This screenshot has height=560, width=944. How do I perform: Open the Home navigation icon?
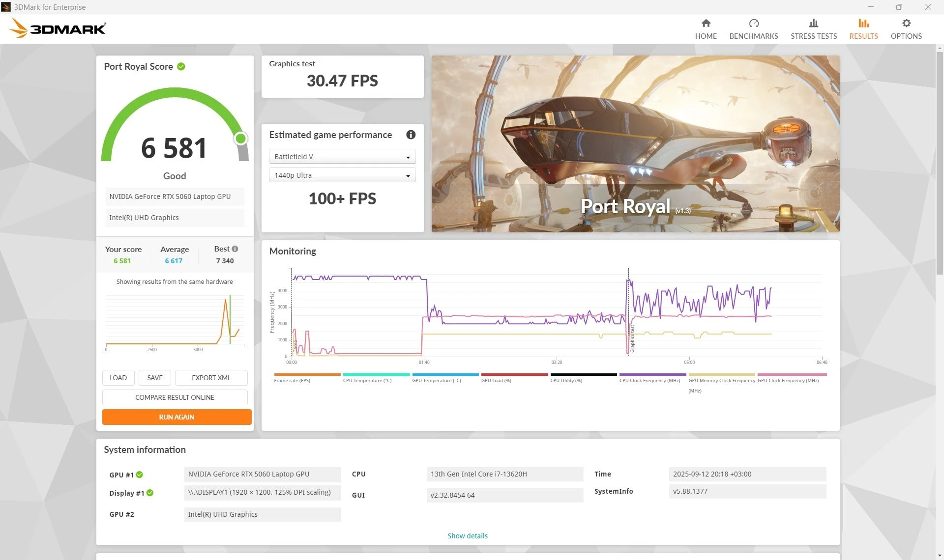click(x=706, y=24)
